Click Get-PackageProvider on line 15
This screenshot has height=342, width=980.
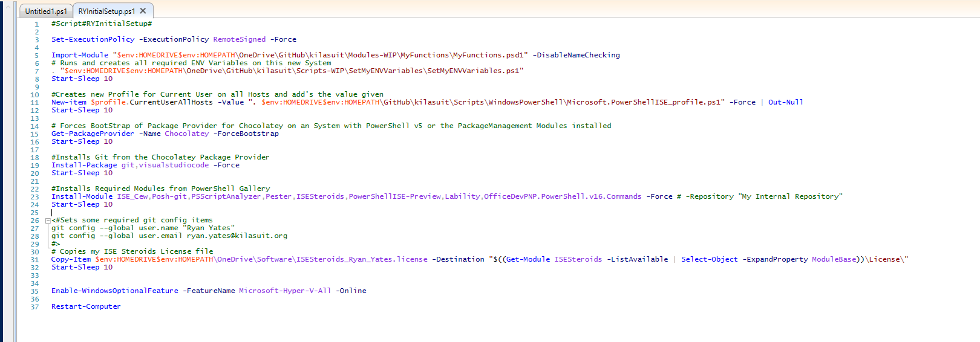(x=93, y=134)
